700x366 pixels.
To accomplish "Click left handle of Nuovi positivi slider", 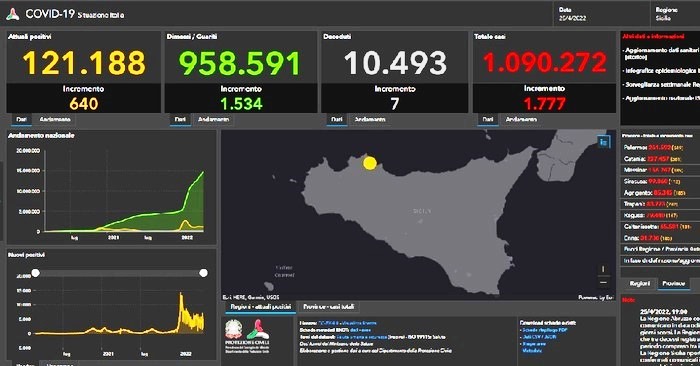I will pos(35,273).
